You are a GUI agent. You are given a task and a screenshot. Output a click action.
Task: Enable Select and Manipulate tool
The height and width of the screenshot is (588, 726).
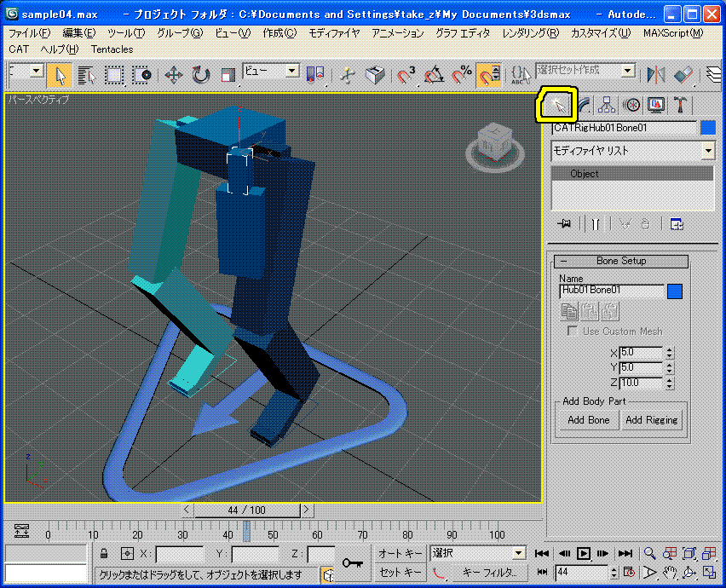pyautogui.click(x=348, y=74)
